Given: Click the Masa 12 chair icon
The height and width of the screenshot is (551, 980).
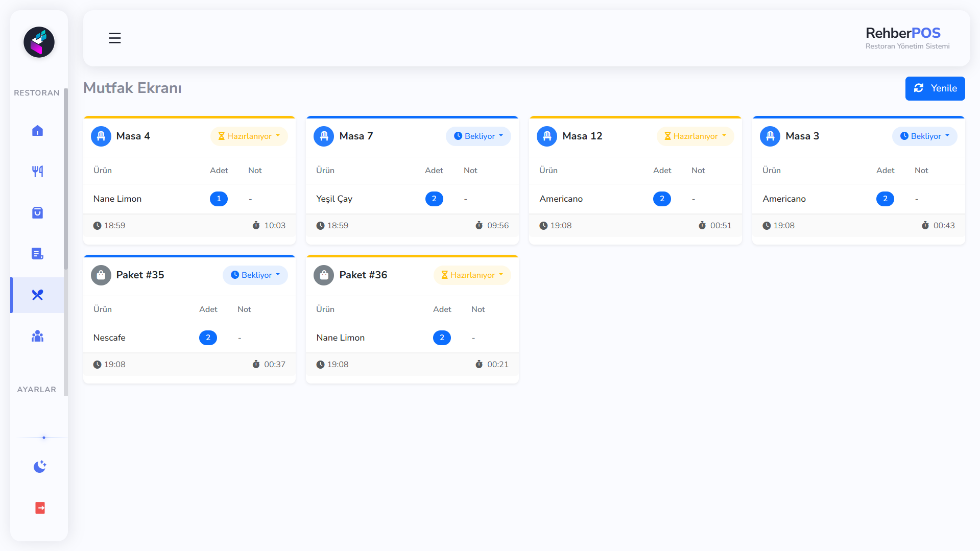Looking at the screenshot, I should click(x=547, y=136).
